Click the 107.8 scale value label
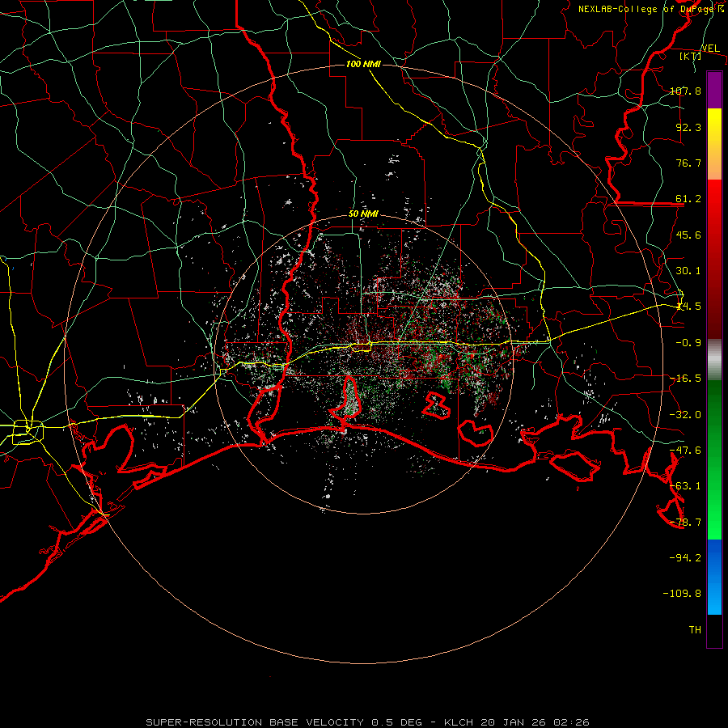The width and height of the screenshot is (728, 728). [x=685, y=91]
